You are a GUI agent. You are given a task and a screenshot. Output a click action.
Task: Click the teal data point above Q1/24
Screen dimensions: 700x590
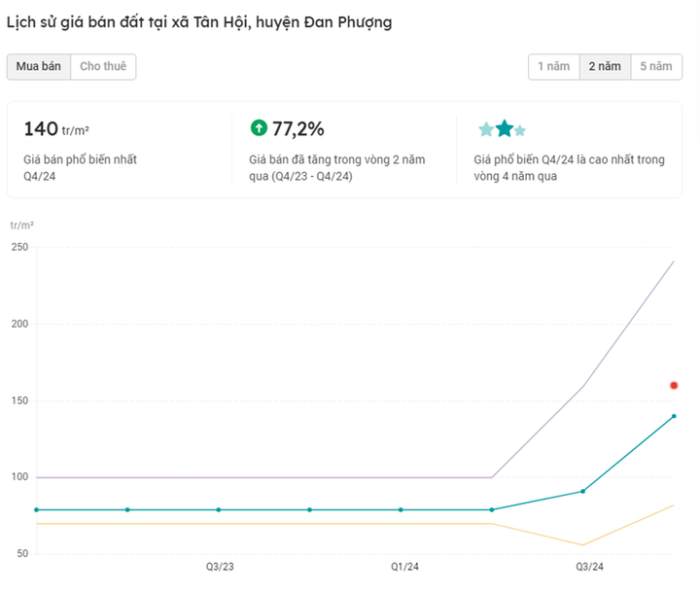click(401, 509)
